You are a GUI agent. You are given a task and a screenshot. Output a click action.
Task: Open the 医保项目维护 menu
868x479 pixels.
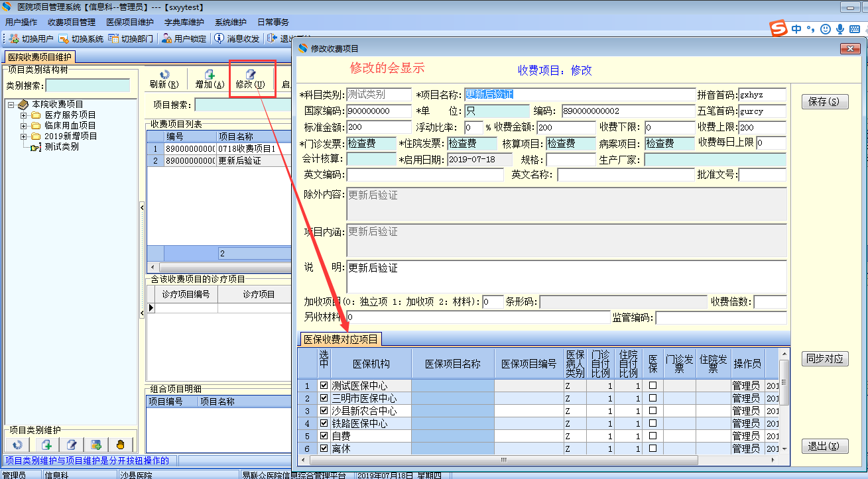pos(130,23)
